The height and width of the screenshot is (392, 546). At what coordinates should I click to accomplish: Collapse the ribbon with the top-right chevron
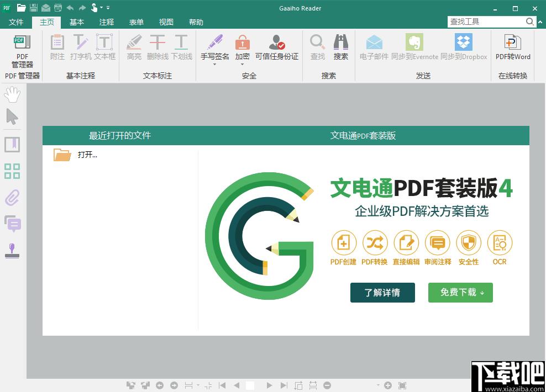[x=540, y=22]
